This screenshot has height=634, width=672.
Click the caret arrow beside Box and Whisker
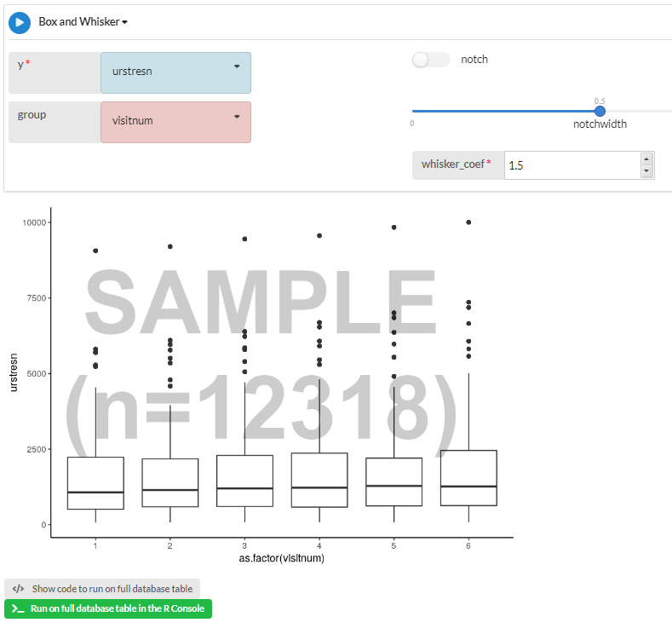[125, 23]
